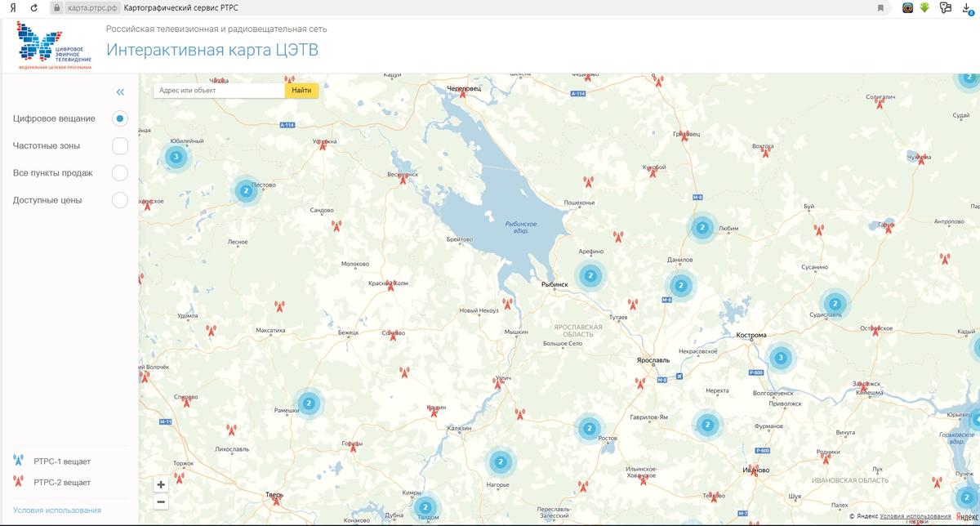The image size is (980, 526).
Task: Click the Цифровое эфирное телевидение logo
Action: point(56,46)
